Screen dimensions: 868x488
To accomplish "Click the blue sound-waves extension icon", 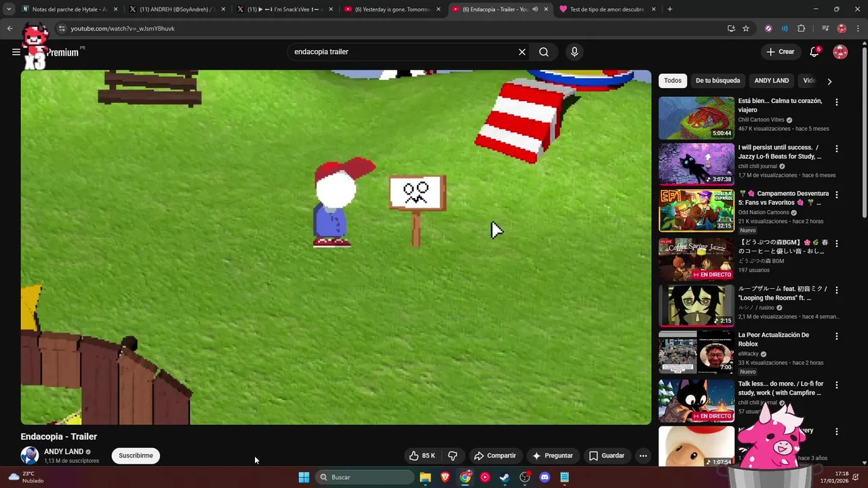I will (785, 28).
